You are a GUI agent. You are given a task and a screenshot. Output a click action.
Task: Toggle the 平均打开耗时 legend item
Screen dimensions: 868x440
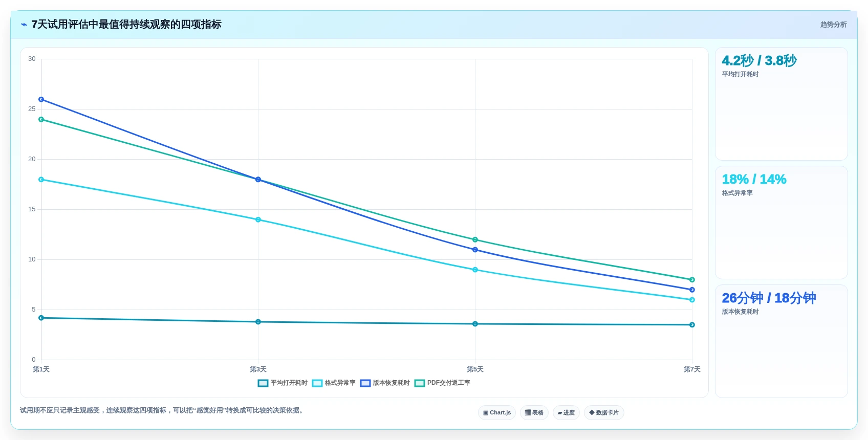click(x=283, y=383)
